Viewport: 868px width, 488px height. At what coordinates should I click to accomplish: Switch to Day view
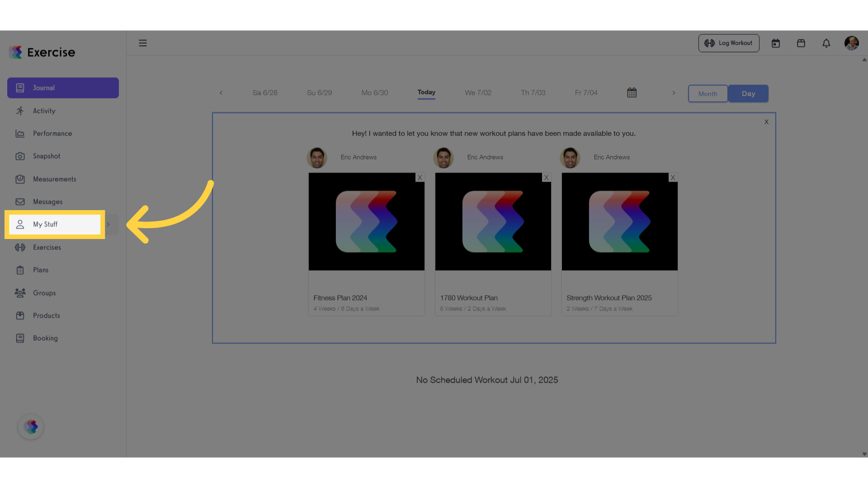748,94
